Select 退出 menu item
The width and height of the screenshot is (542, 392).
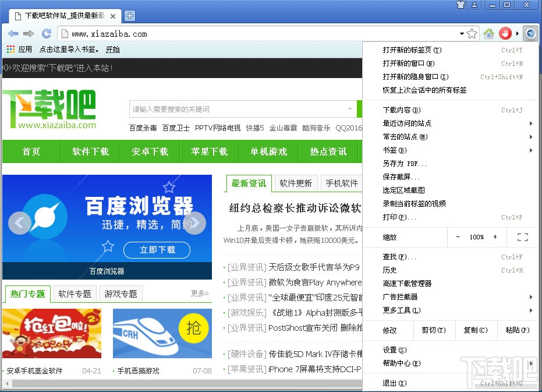451,383
